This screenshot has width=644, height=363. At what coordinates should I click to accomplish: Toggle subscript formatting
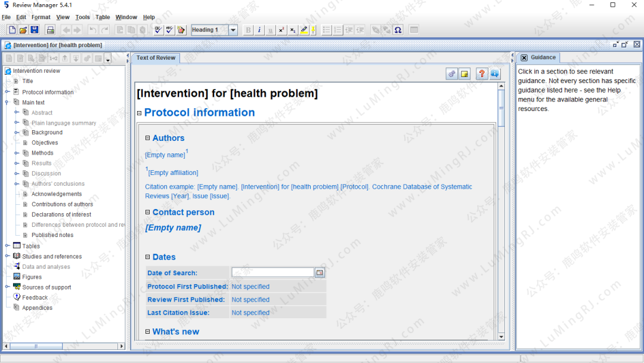[292, 30]
